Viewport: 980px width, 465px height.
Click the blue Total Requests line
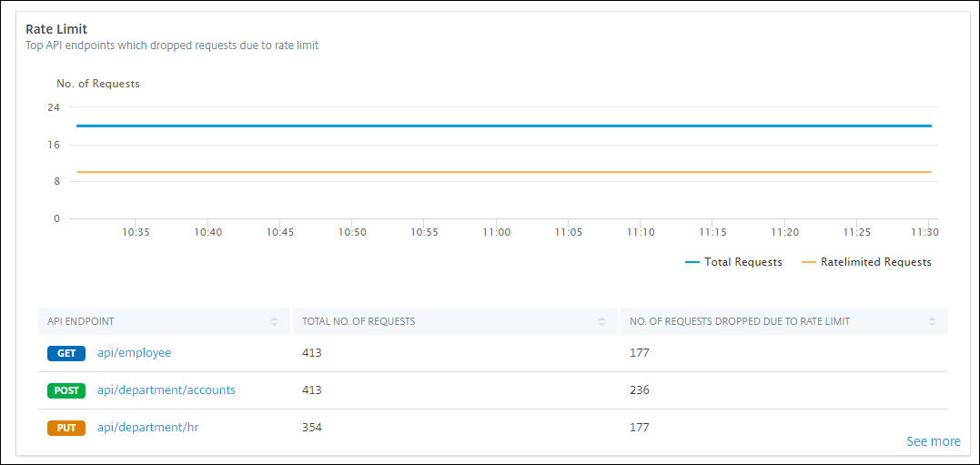[x=504, y=126]
